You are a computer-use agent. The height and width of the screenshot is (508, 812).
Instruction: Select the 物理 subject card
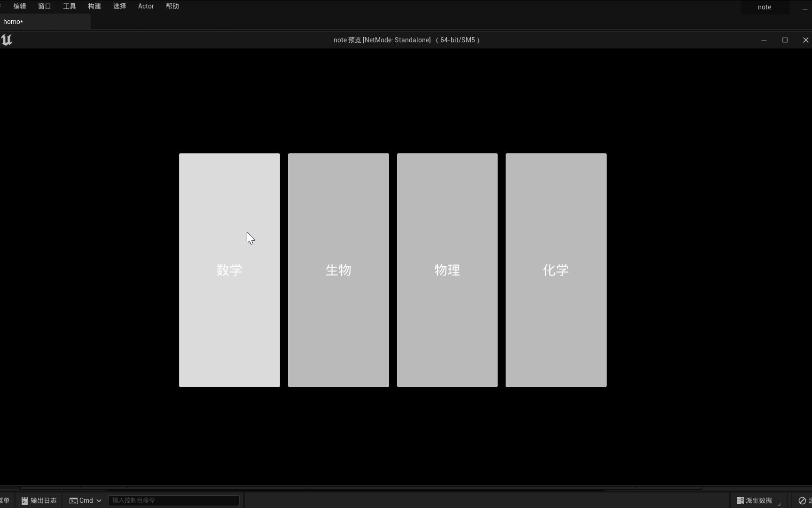tap(447, 270)
